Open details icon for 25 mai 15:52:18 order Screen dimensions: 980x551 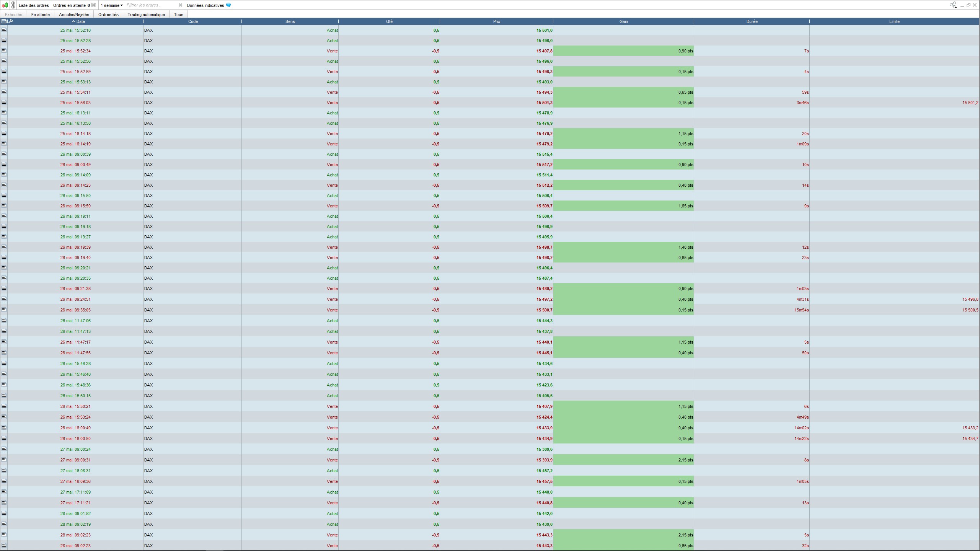tap(4, 30)
